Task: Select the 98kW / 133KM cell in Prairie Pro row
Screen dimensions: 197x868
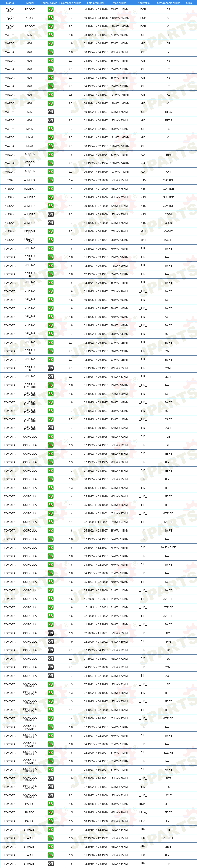Action: coord(120,240)
